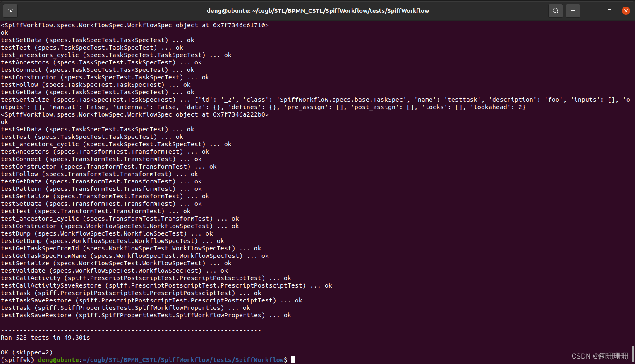Open the hamburger menu
Image resolution: width=635 pixels, height=364 pixels.
tap(573, 11)
